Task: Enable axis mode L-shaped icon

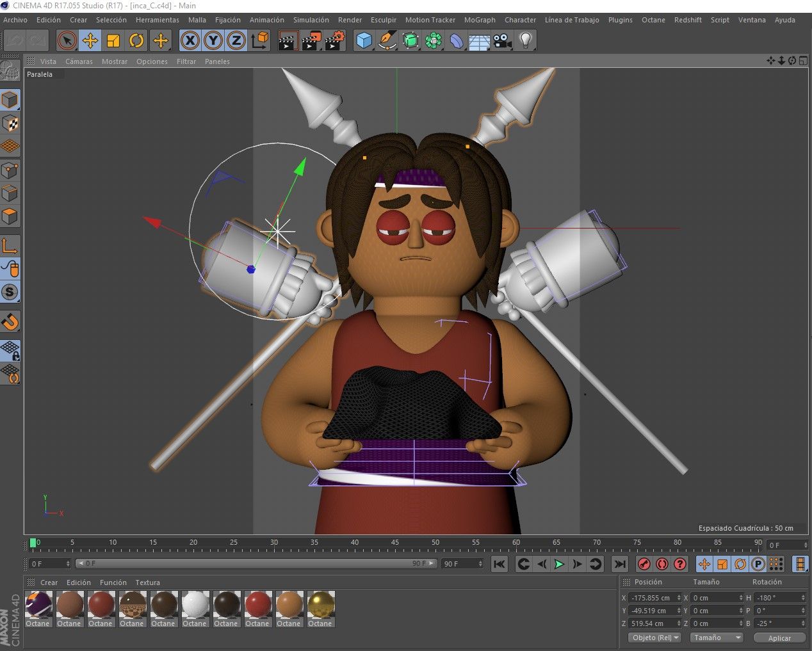Action: point(10,245)
